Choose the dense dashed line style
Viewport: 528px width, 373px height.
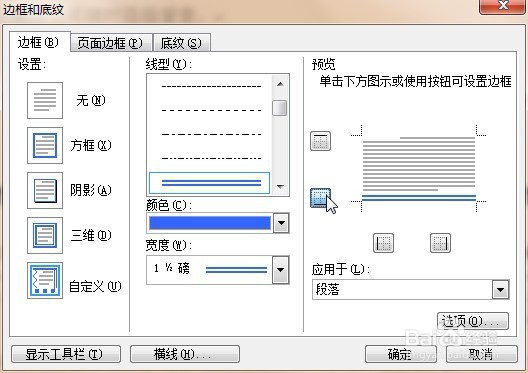click(211, 87)
